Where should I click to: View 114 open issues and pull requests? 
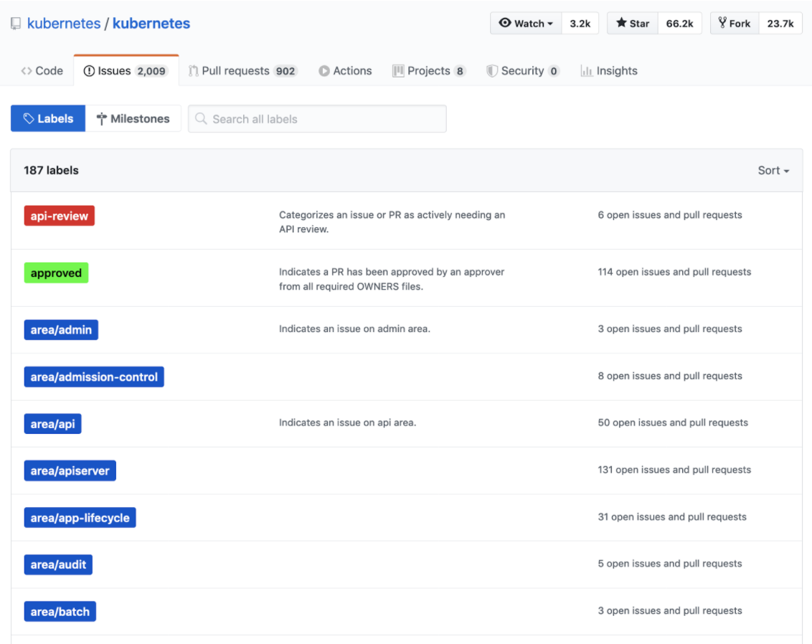tap(674, 272)
